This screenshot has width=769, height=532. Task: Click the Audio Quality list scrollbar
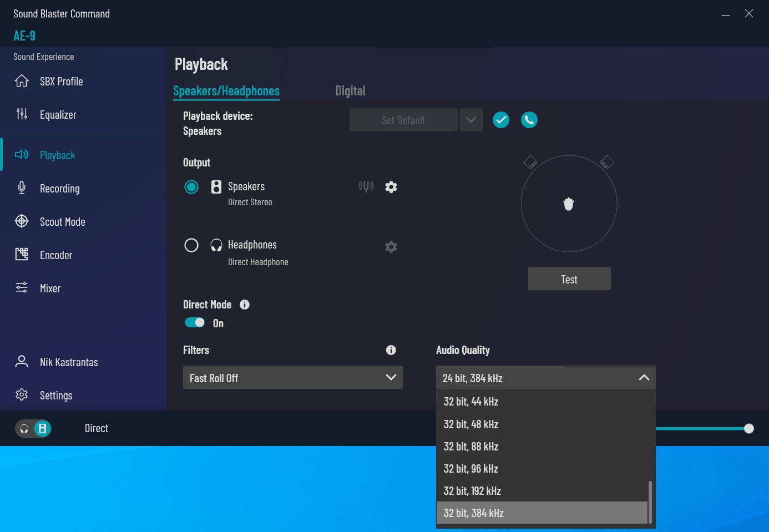[650, 501]
